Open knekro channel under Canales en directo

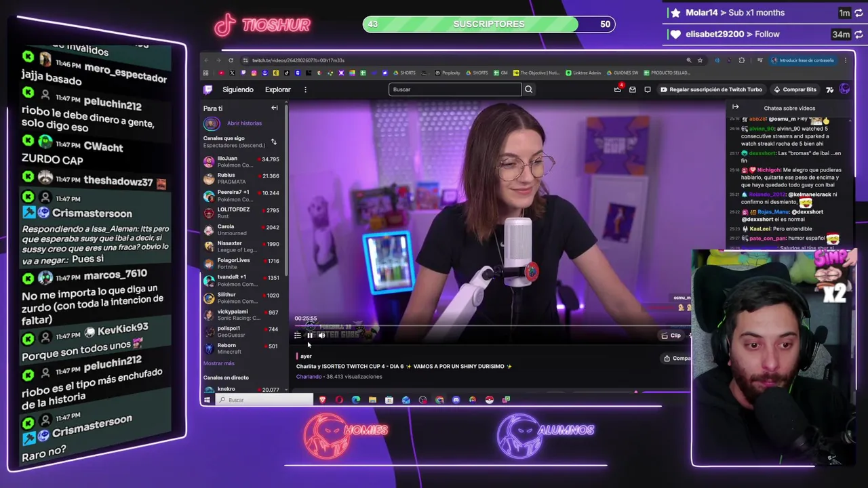pyautogui.click(x=241, y=389)
